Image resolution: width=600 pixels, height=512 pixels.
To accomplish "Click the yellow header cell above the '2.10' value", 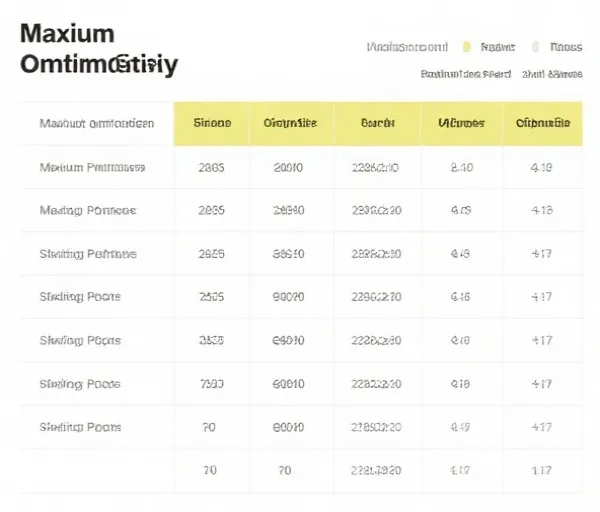I will click(461, 124).
